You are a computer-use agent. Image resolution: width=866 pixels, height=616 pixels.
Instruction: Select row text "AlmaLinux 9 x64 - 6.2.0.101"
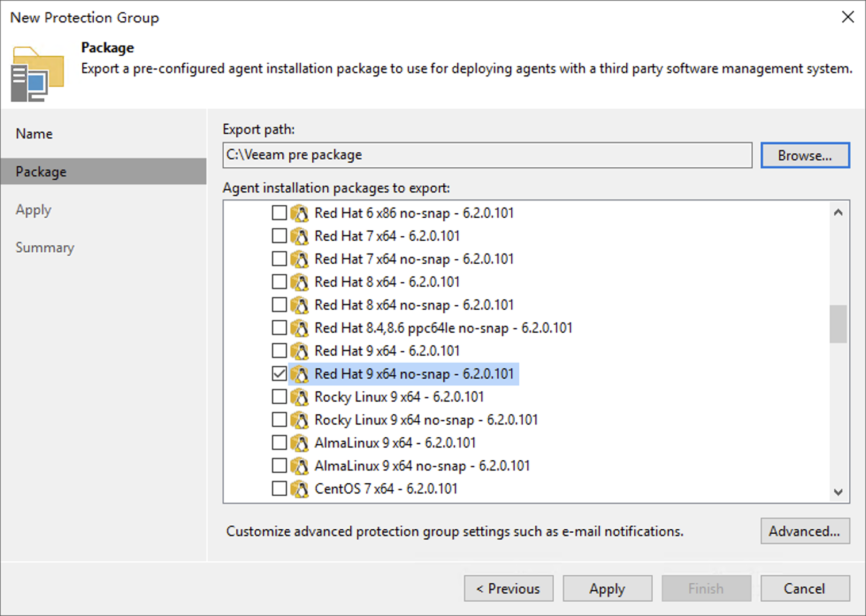[395, 443]
